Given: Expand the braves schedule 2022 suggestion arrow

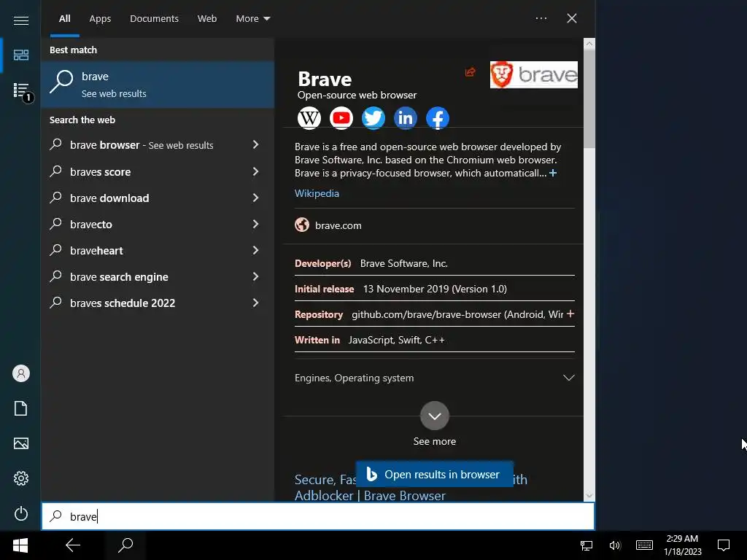Looking at the screenshot, I should pyautogui.click(x=256, y=303).
